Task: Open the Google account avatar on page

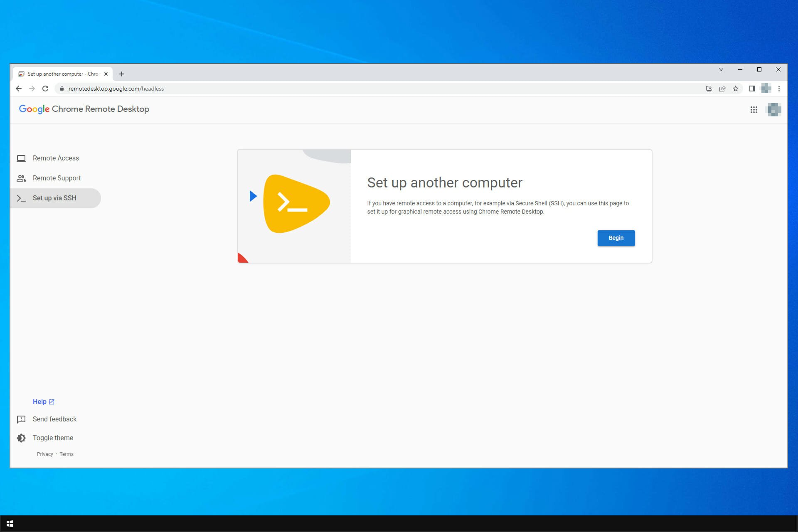Action: (x=773, y=110)
